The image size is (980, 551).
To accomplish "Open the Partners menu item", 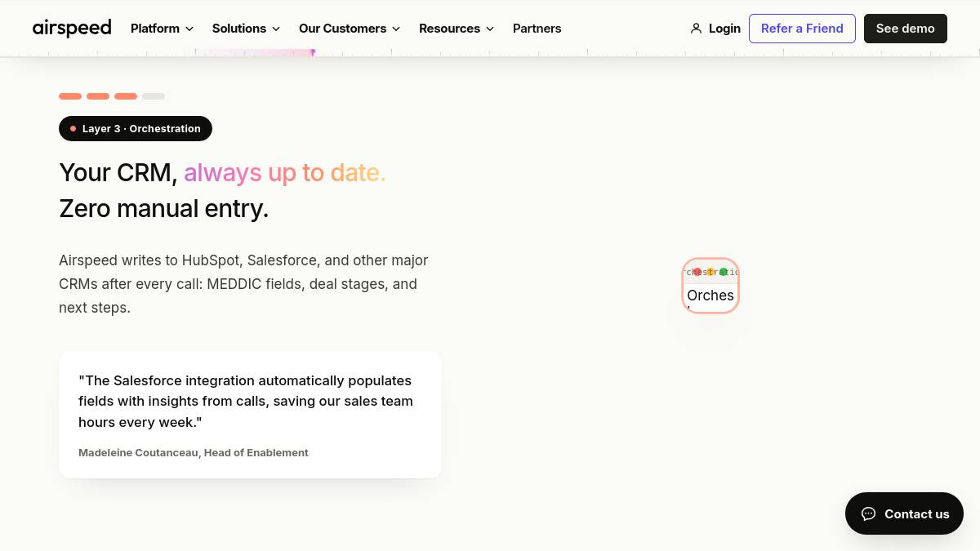I will click(x=537, y=29).
